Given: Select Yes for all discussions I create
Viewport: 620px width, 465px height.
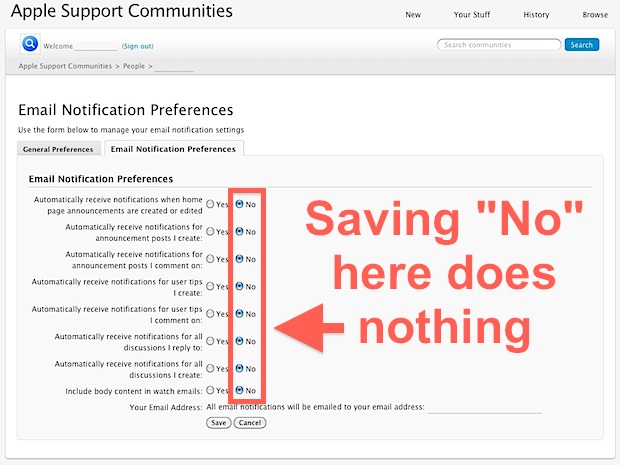Looking at the screenshot, I should (210, 368).
